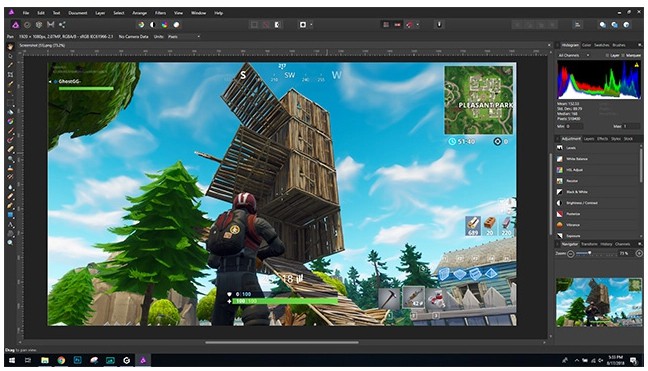The height and width of the screenshot is (371, 648).
Task: Click the Navigator zoom in plus button
Action: [x=638, y=253]
